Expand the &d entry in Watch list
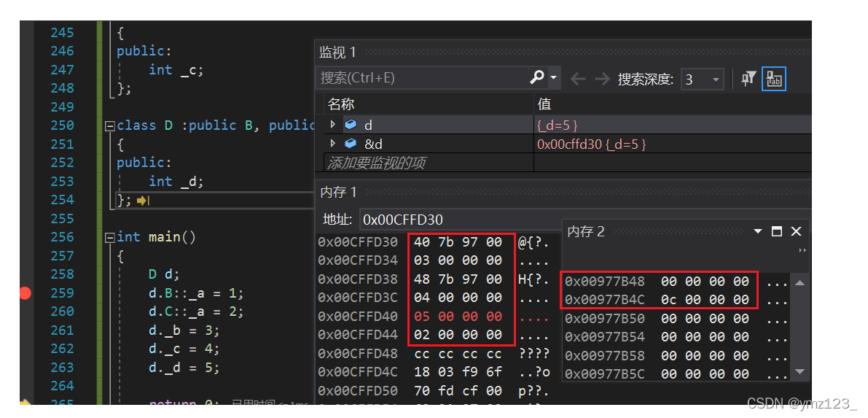 pos(333,144)
